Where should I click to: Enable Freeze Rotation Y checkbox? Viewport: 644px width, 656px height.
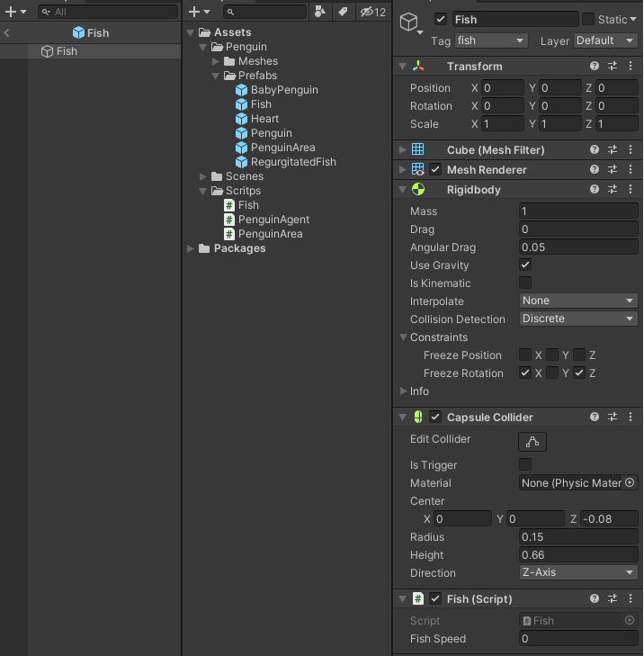point(552,373)
